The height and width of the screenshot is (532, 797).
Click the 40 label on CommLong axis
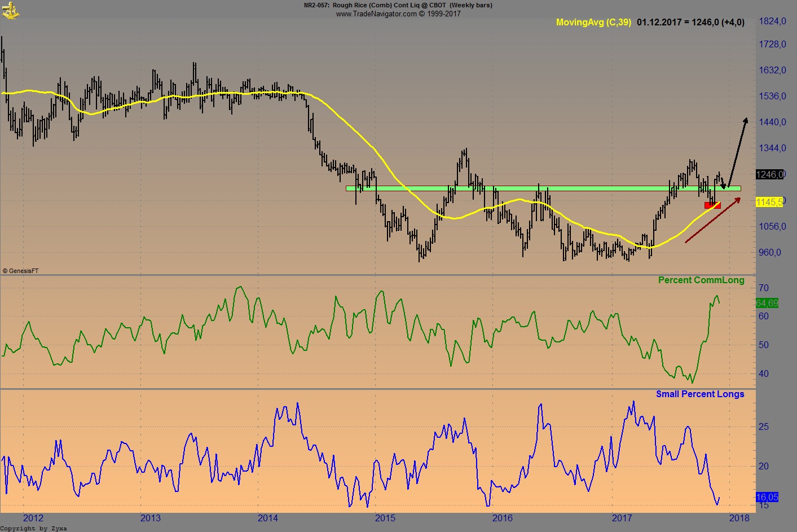(764, 374)
